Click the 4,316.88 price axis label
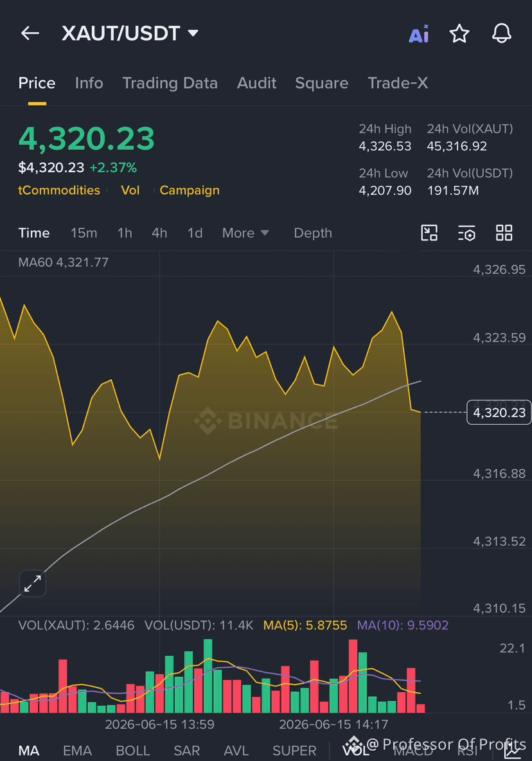Screen dimensions: 532x761 [499, 474]
